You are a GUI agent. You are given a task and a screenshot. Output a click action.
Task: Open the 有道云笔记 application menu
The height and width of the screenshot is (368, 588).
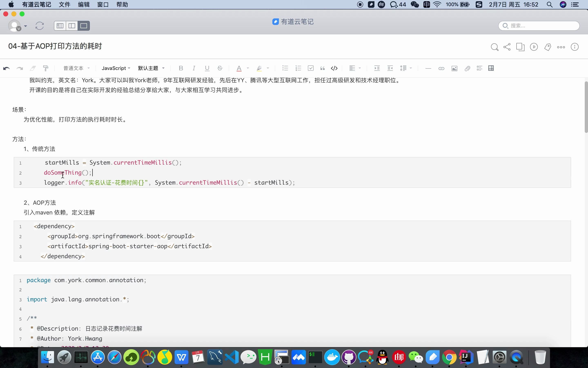(x=37, y=5)
